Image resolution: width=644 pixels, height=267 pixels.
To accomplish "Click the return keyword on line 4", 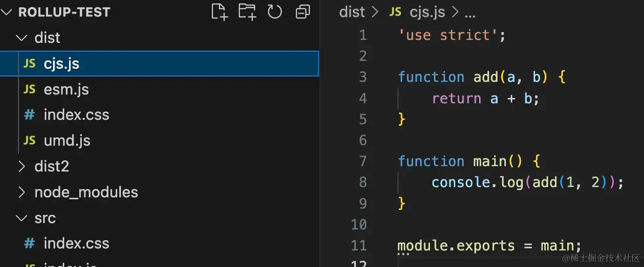I will [x=456, y=98].
